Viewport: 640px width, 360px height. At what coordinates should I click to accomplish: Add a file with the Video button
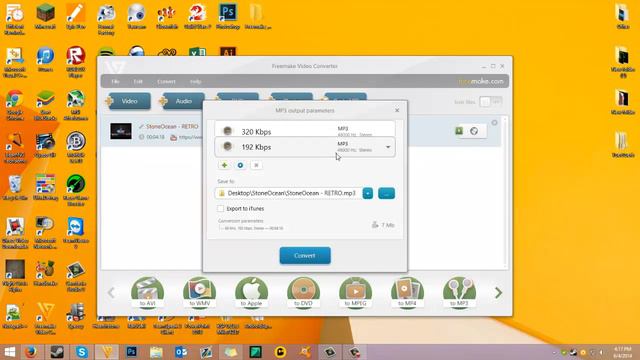coord(128,101)
